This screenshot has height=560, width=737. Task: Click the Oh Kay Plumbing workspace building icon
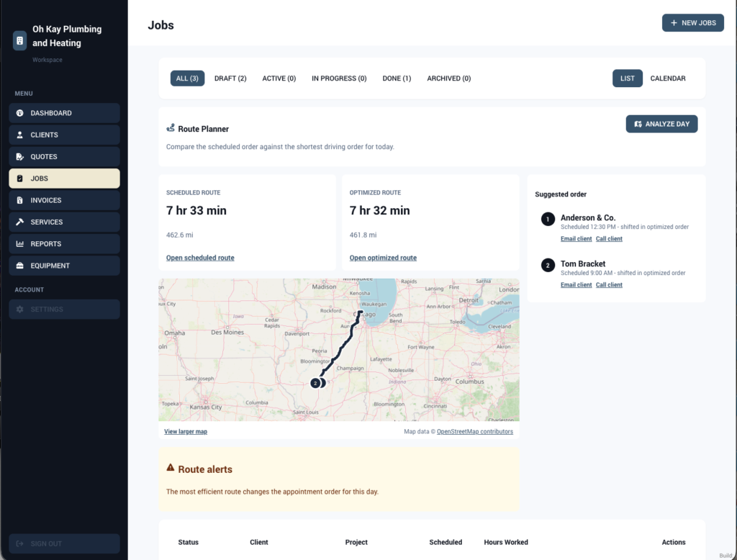tap(19, 40)
